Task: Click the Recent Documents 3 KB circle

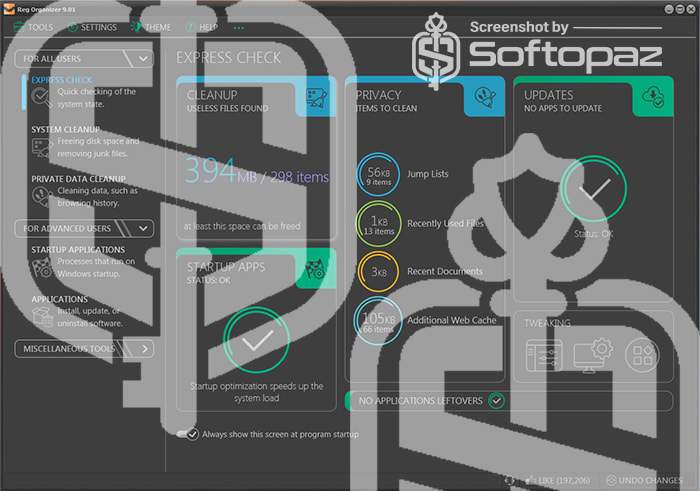Action: click(378, 271)
